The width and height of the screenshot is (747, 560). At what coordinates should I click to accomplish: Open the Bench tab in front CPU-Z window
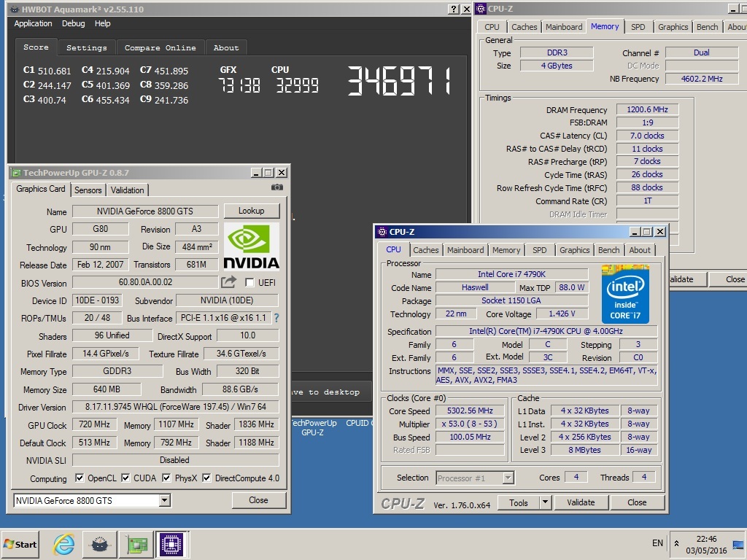(609, 250)
